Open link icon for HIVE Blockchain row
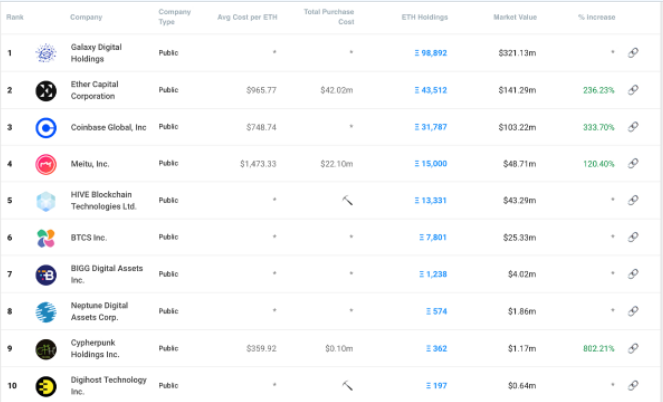This screenshot has width=663, height=402. pyautogui.click(x=633, y=200)
